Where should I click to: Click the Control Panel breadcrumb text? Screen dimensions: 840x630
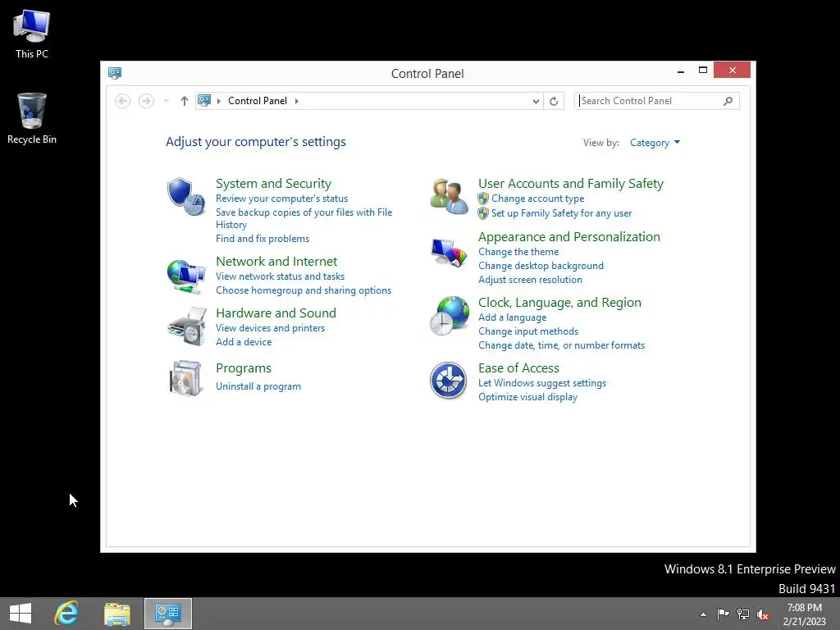[x=258, y=101]
